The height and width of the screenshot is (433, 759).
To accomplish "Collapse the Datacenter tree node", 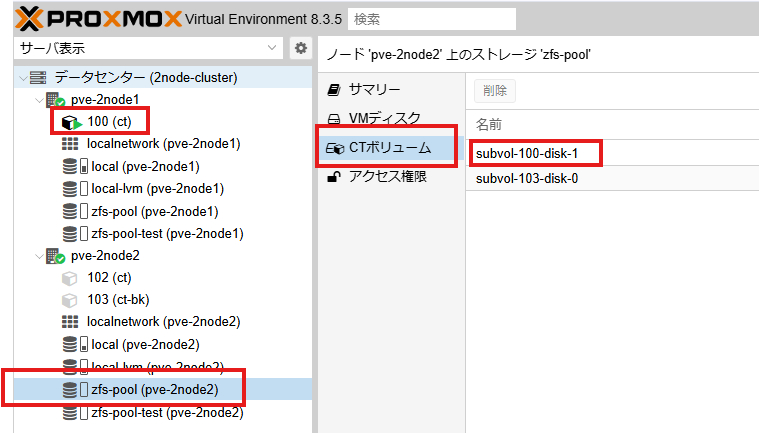I will [23, 77].
